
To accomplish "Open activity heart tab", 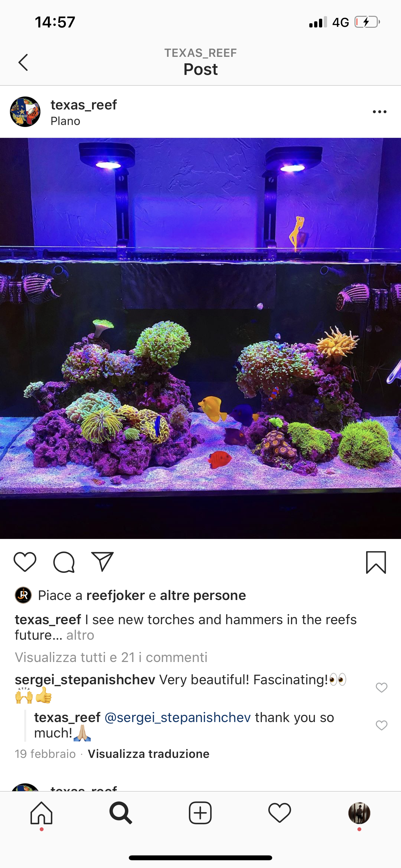I will pos(280,813).
